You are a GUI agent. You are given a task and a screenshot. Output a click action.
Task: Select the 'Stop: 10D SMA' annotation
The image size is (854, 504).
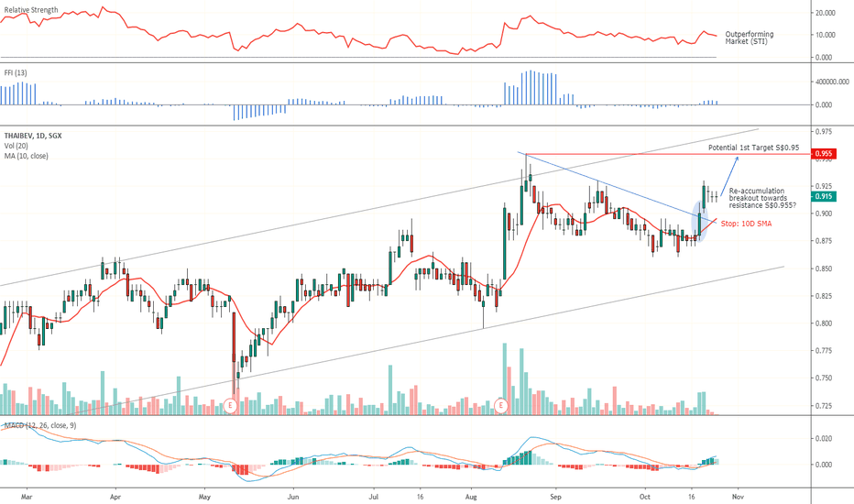coord(746,224)
